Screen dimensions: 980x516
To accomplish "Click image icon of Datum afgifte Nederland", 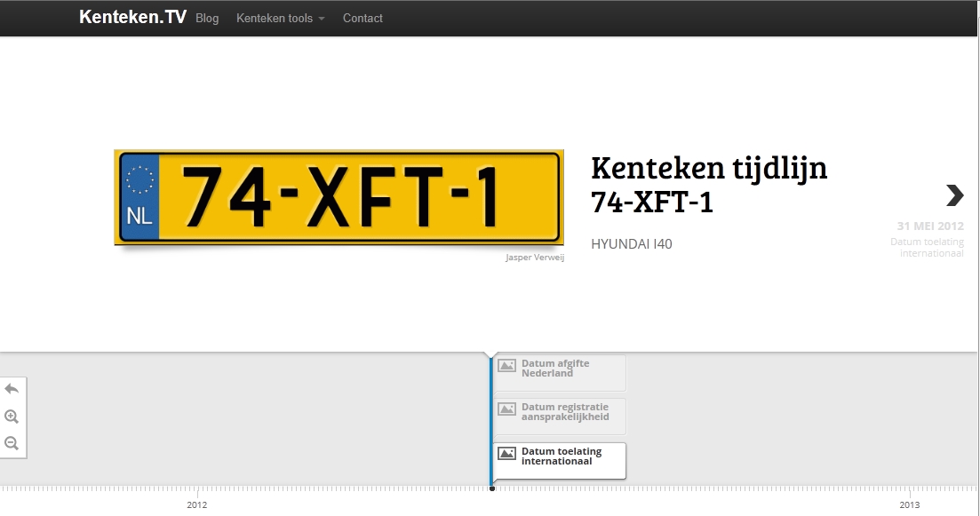I will click(506, 365).
